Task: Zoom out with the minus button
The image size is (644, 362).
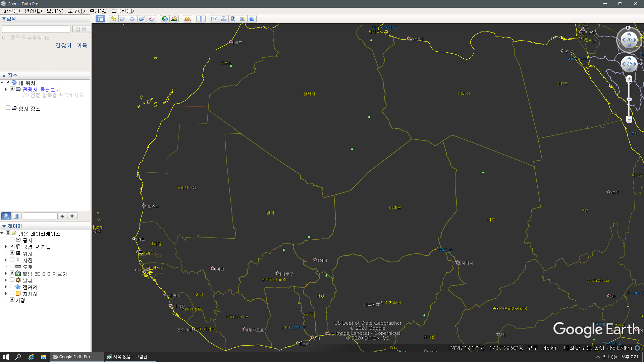Action: click(x=629, y=120)
